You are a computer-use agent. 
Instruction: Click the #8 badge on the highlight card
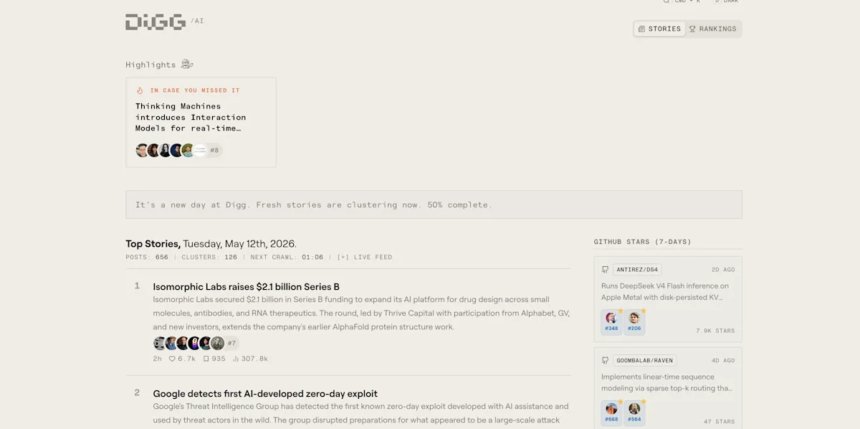214,150
